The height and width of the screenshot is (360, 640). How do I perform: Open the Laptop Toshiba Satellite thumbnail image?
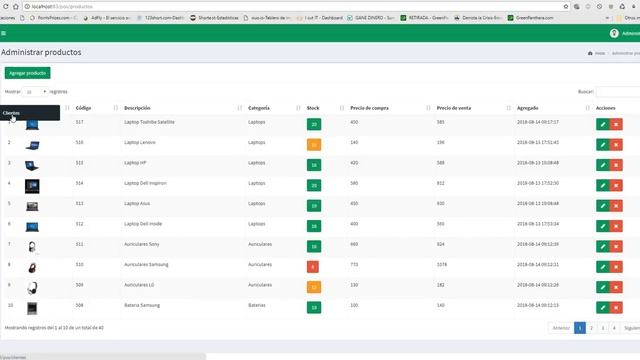tap(32, 124)
